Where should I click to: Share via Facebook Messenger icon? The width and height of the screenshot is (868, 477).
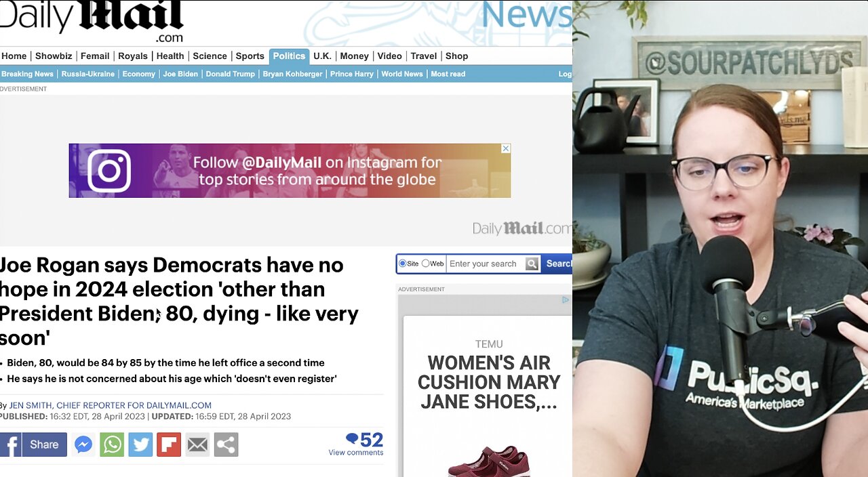click(83, 444)
